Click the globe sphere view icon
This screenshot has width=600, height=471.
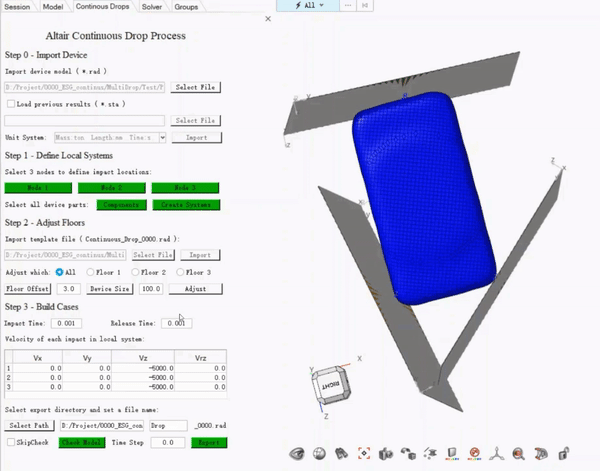click(x=319, y=454)
